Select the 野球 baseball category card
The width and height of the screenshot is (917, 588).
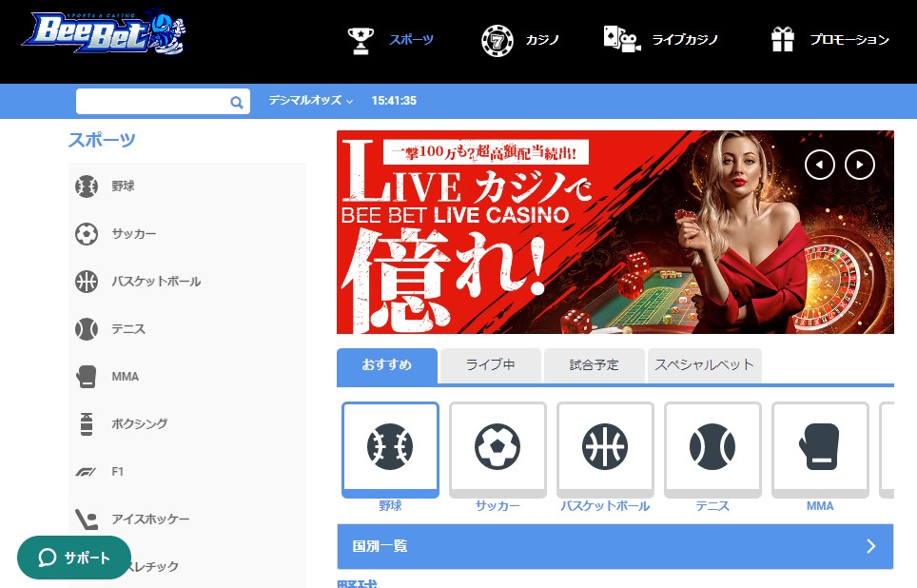pos(390,449)
